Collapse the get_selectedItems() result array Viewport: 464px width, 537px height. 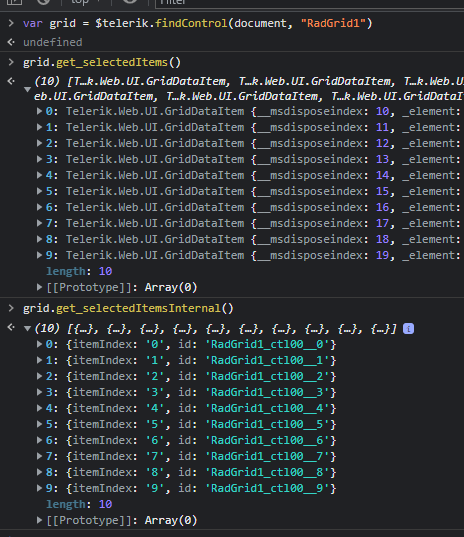[28, 89]
